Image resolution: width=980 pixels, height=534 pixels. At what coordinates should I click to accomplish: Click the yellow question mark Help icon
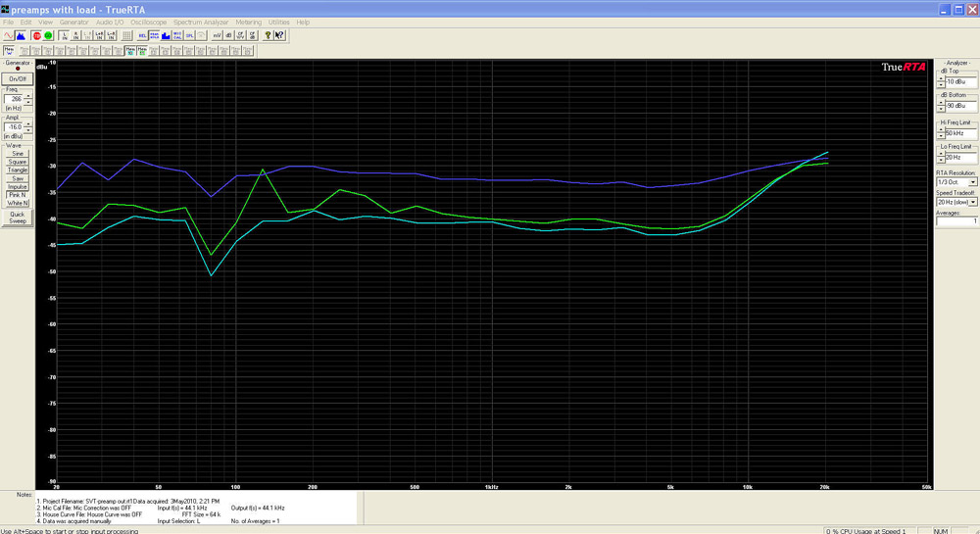269,35
